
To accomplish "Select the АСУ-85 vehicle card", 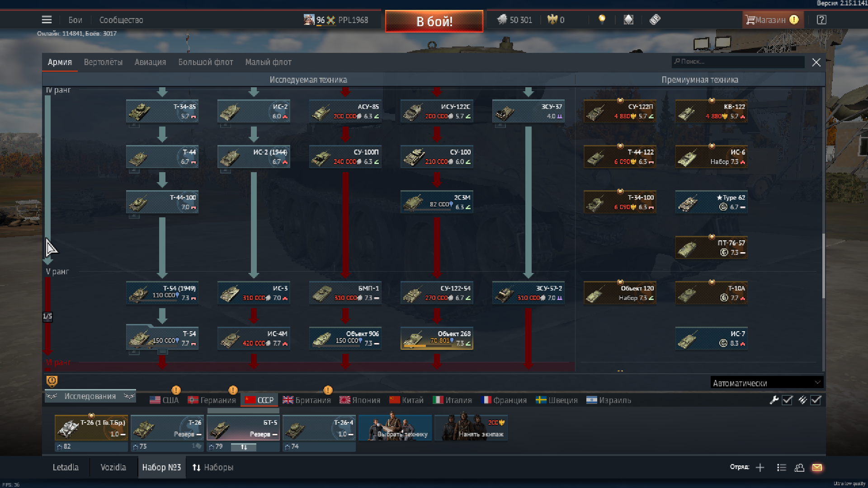I will 345,111.
